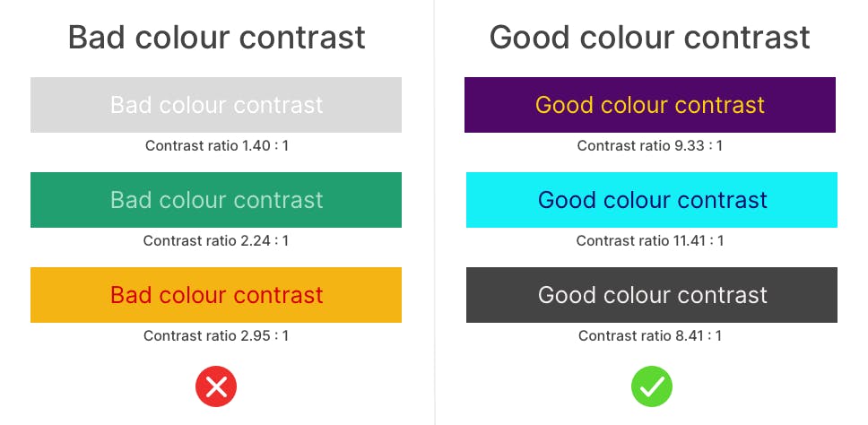The height and width of the screenshot is (425, 868).
Task: Click the dark blue text inside the cyan banner
Action: point(652,200)
